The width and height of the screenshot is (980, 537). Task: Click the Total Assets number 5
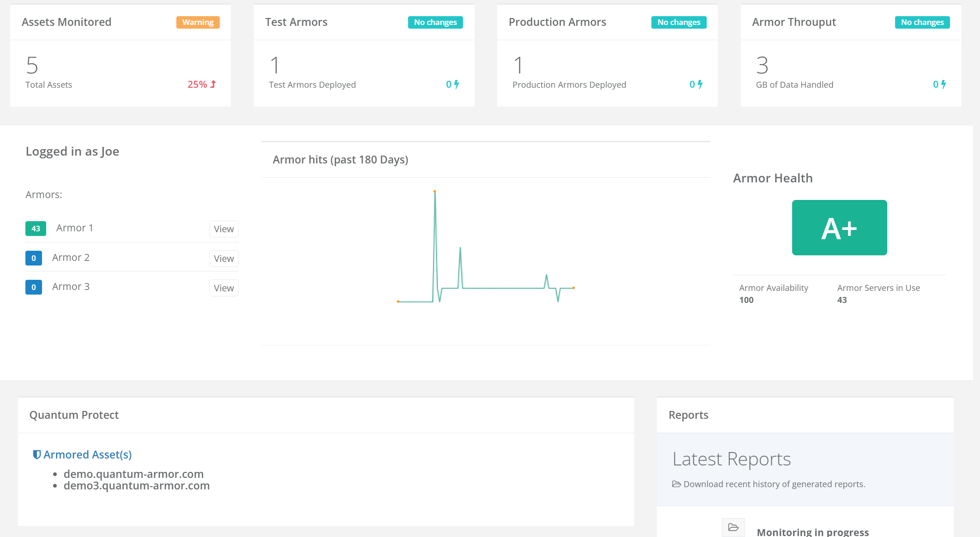32,65
